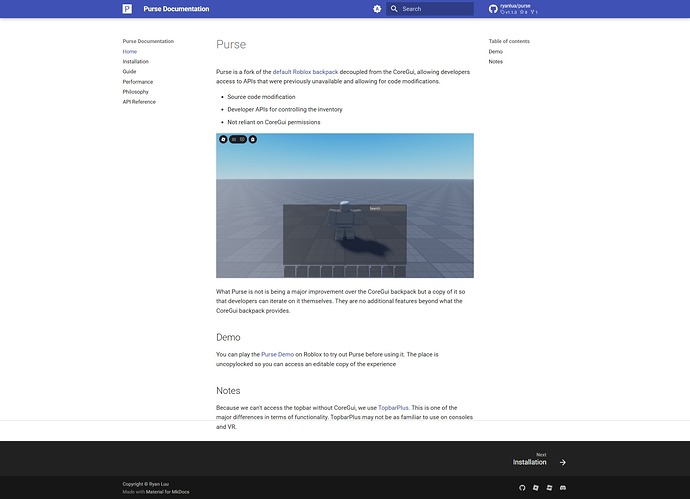Click the Purse Documentation header title

(176, 9)
